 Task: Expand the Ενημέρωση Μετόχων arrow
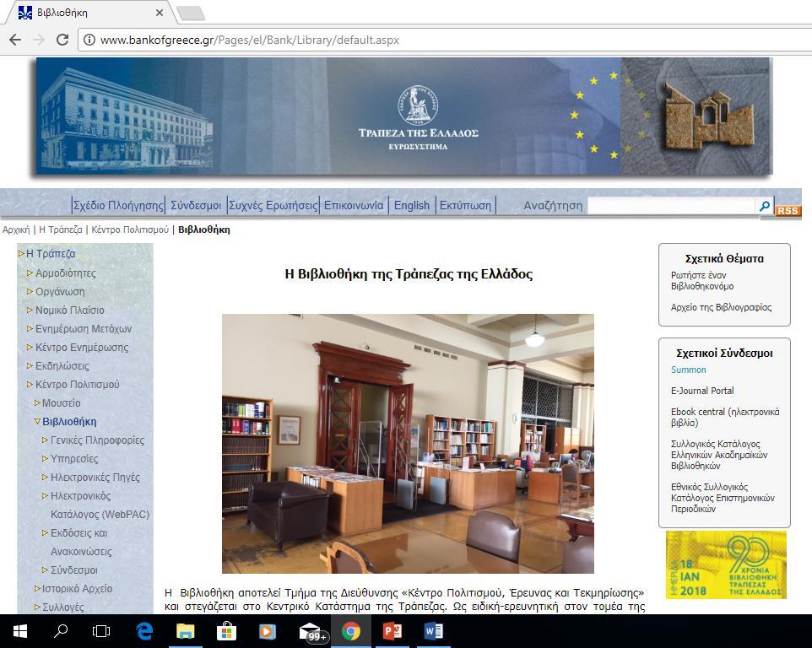30,329
